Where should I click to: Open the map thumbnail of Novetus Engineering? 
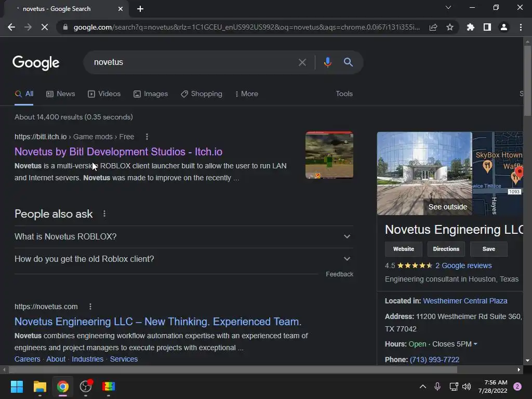(498, 174)
